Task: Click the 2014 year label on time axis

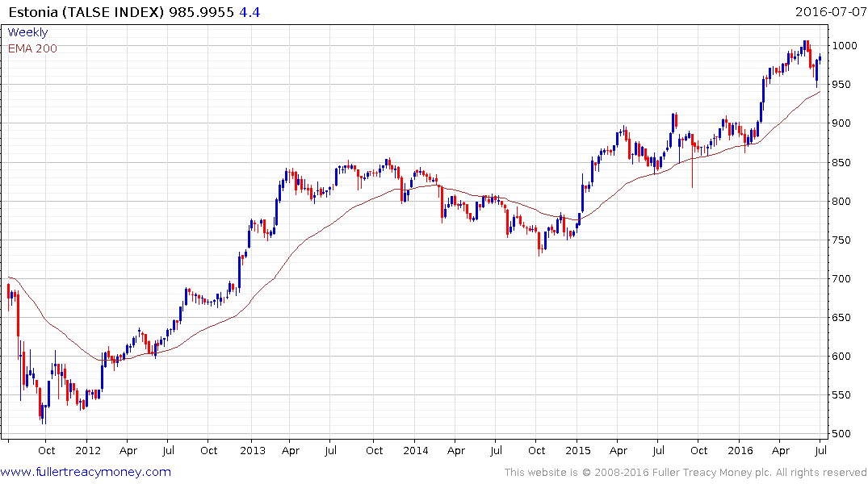Action: click(416, 450)
